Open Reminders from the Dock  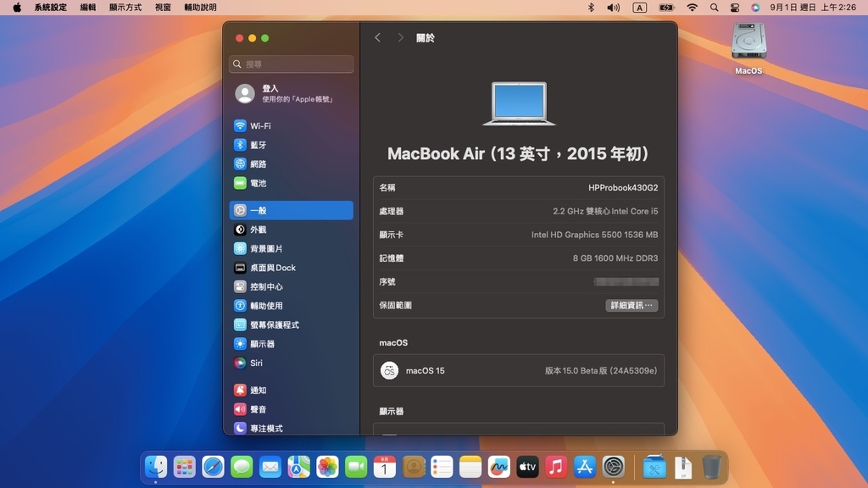click(x=442, y=467)
